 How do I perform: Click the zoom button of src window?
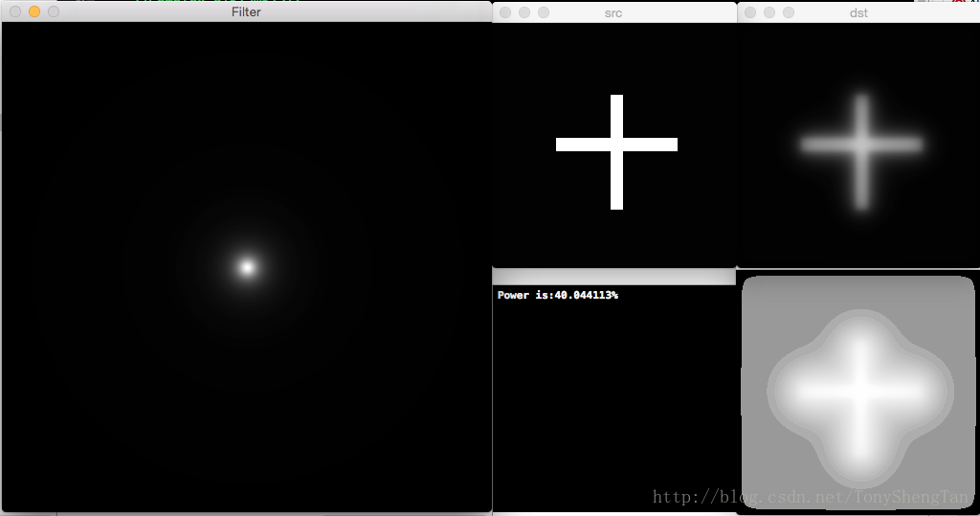tap(544, 12)
